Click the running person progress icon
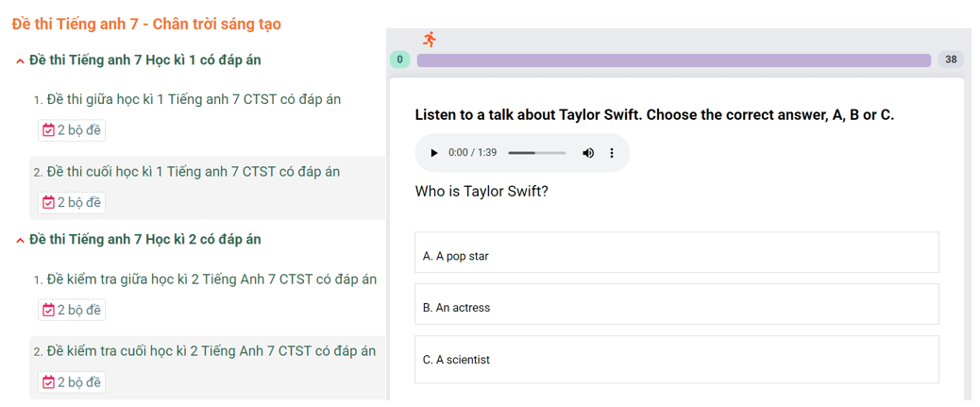980x407 pixels. [x=430, y=40]
